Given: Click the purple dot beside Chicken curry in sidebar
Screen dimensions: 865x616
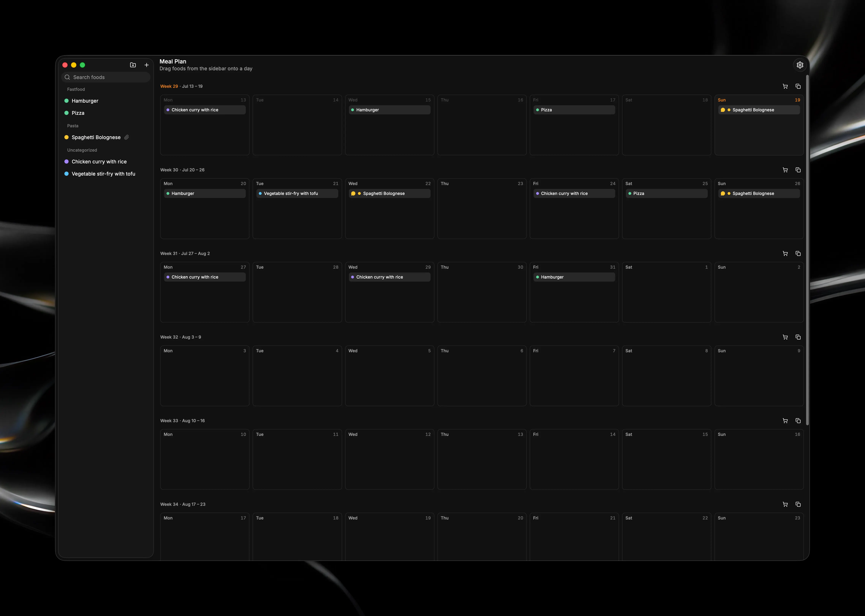Looking at the screenshot, I should coord(66,162).
